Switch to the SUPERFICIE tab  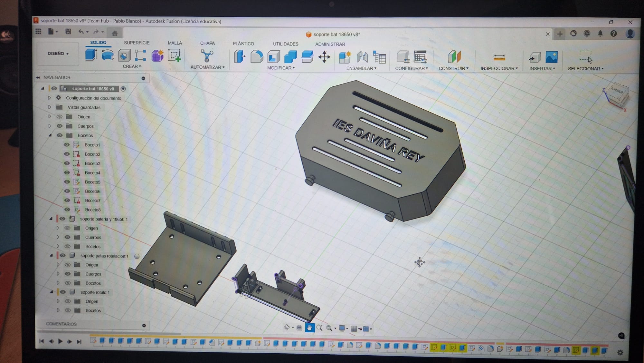click(x=137, y=43)
